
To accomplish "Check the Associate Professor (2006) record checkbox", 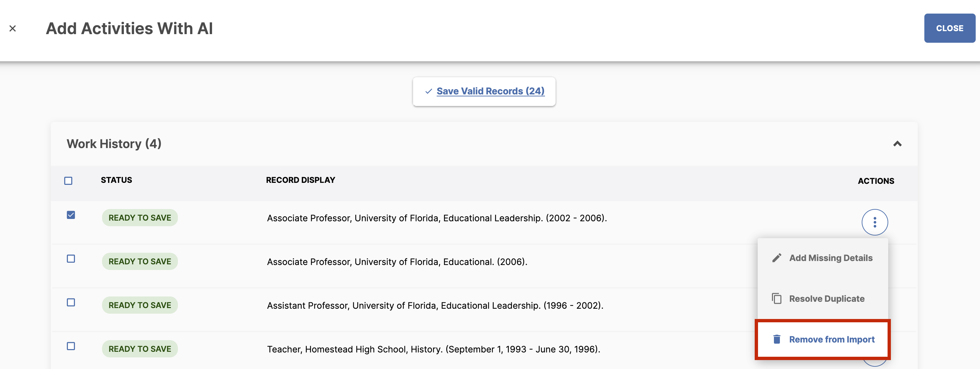I will (71, 259).
